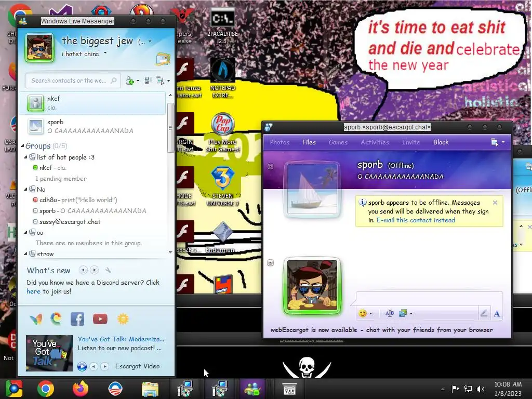The height and width of the screenshot is (399, 532).
Task: Play the Escargot Video podcast
Action: point(82,366)
